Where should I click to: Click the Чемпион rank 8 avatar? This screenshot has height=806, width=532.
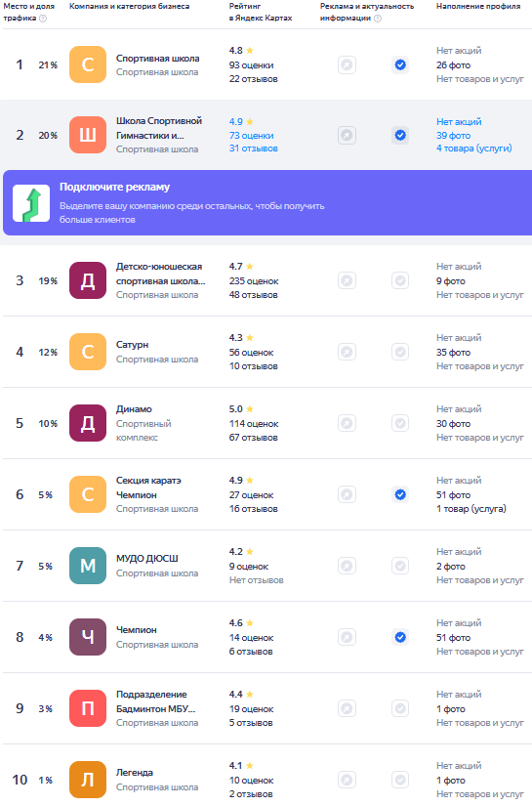(x=88, y=637)
